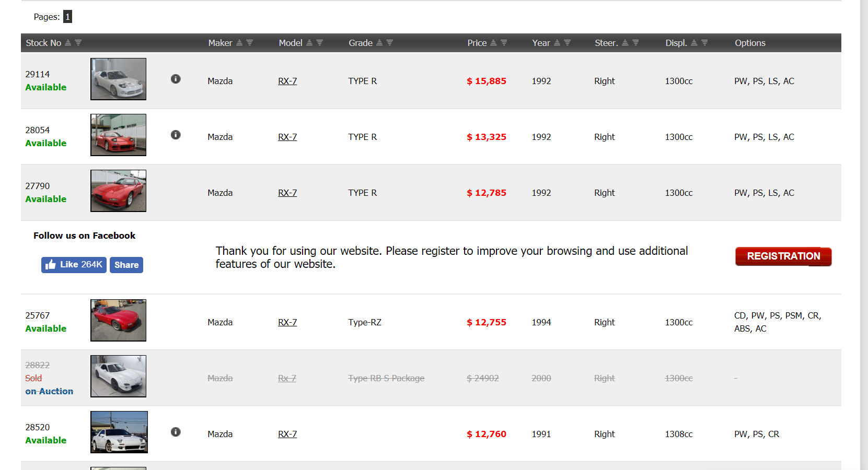
Task: Click Type-RZ grade text
Action: (x=365, y=322)
